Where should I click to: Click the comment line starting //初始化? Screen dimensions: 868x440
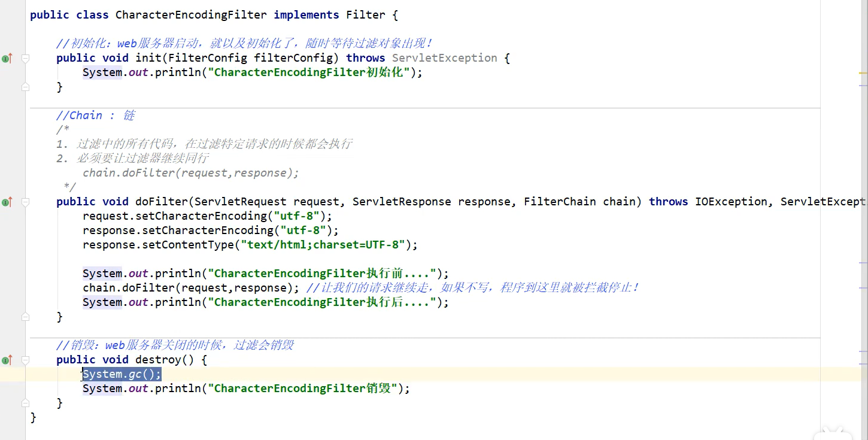(244, 44)
